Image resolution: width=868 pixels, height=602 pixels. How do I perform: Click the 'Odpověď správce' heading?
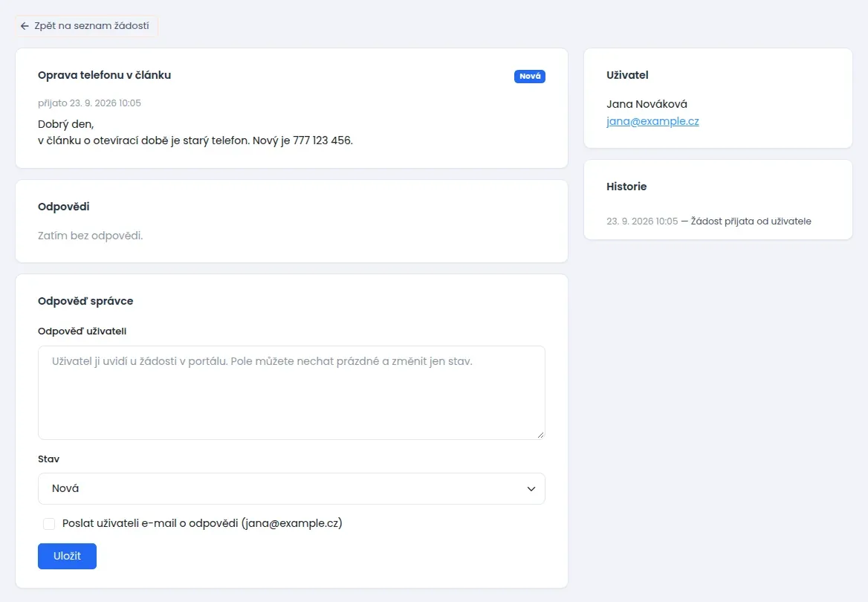(85, 301)
